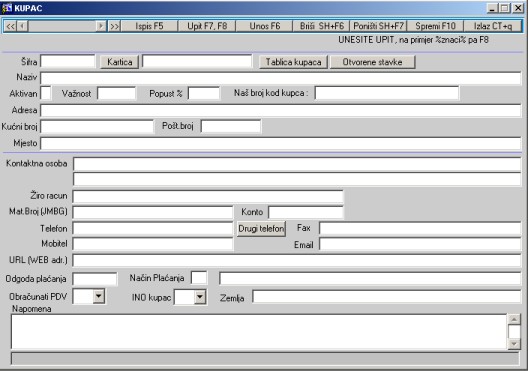
Task: Open Otvorene stavke
Action: (372, 62)
